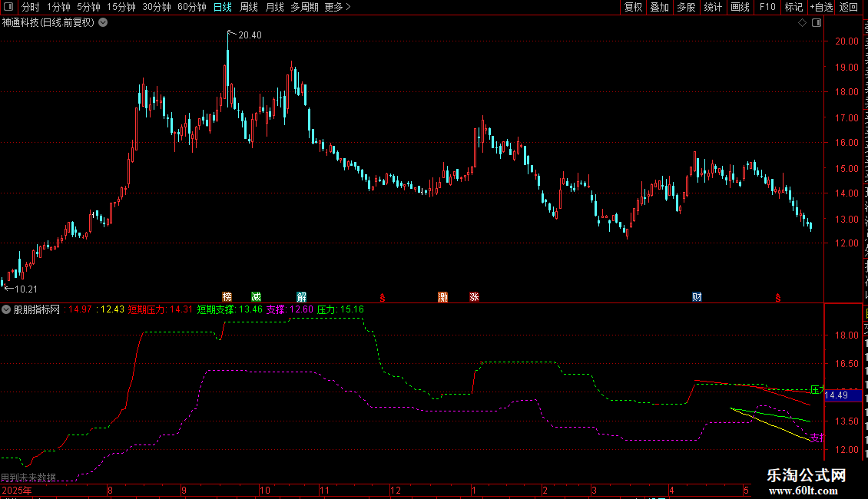Image resolution: width=868 pixels, height=499 pixels.
Task: Click the green 压 label on indicator chart
Action: (816, 389)
